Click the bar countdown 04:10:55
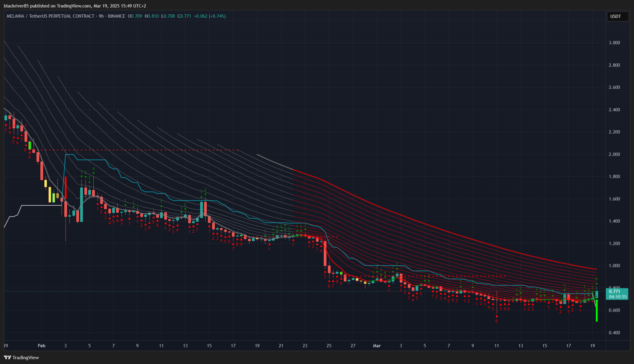The height and width of the screenshot is (364, 634). coord(618,297)
